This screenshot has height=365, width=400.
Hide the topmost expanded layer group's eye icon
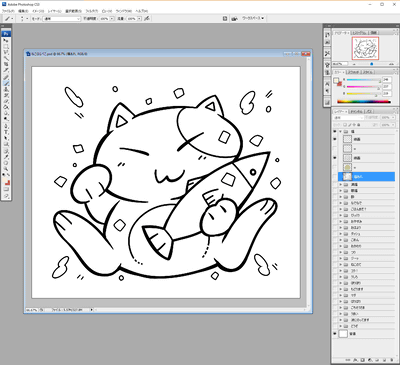tap(335, 131)
